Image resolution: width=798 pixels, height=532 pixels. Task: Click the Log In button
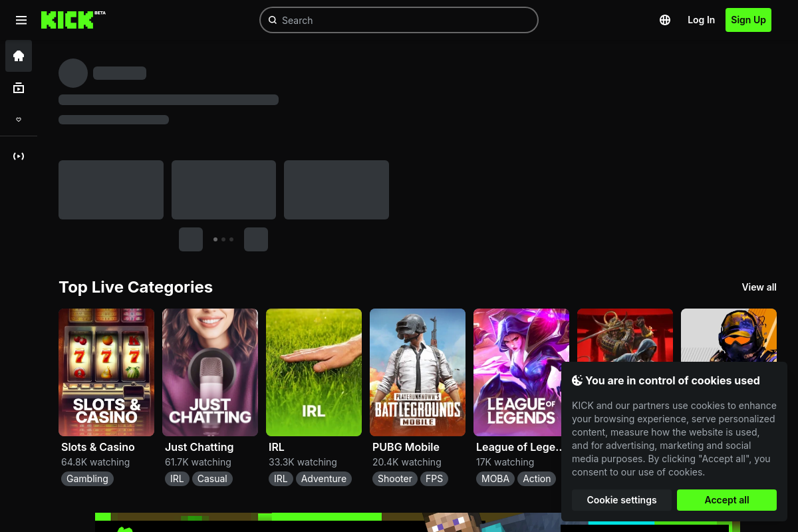tap(701, 20)
